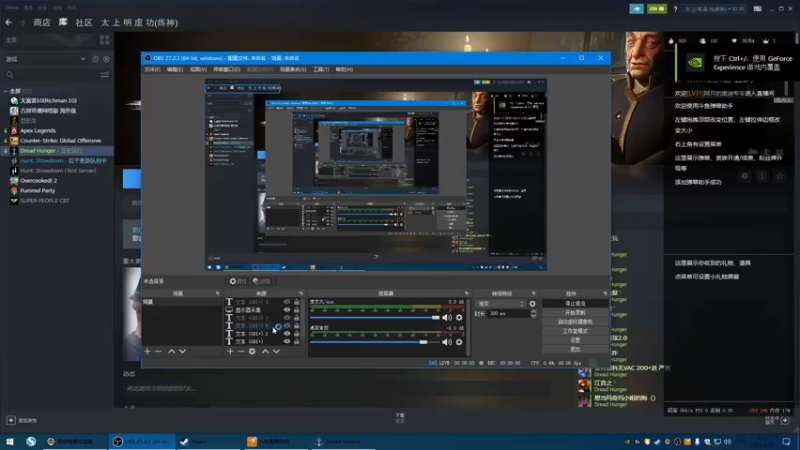Open Steam help question mark icon
Screen dimensions: 800x450
(675, 9)
